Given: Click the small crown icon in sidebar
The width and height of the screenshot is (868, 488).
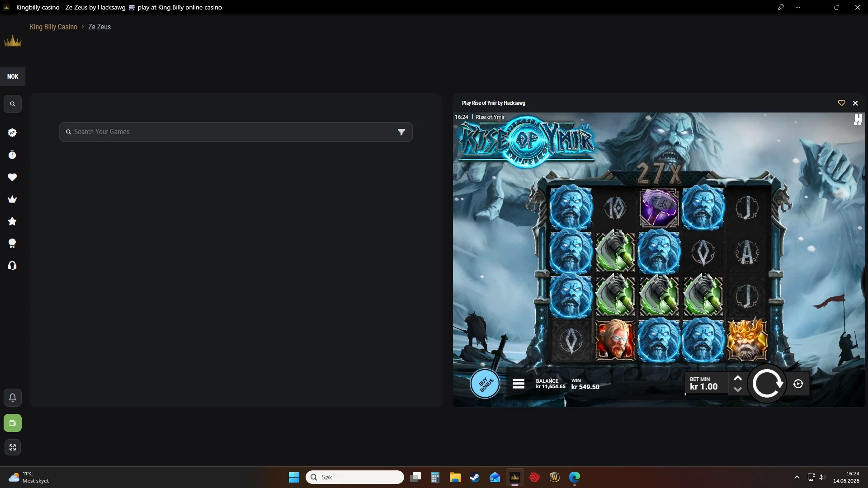Looking at the screenshot, I should pyautogui.click(x=12, y=199).
